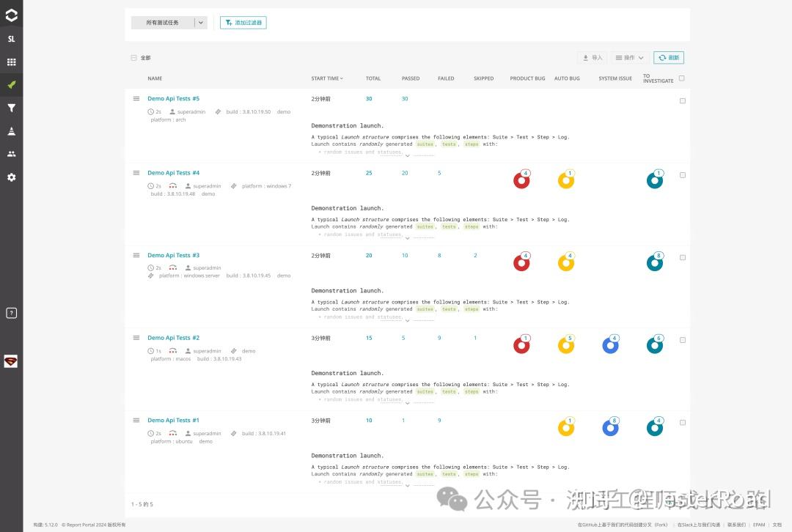Click the SL project badge in the sidebar
Image resolution: width=792 pixels, height=532 pixels.
pyautogui.click(x=10, y=38)
